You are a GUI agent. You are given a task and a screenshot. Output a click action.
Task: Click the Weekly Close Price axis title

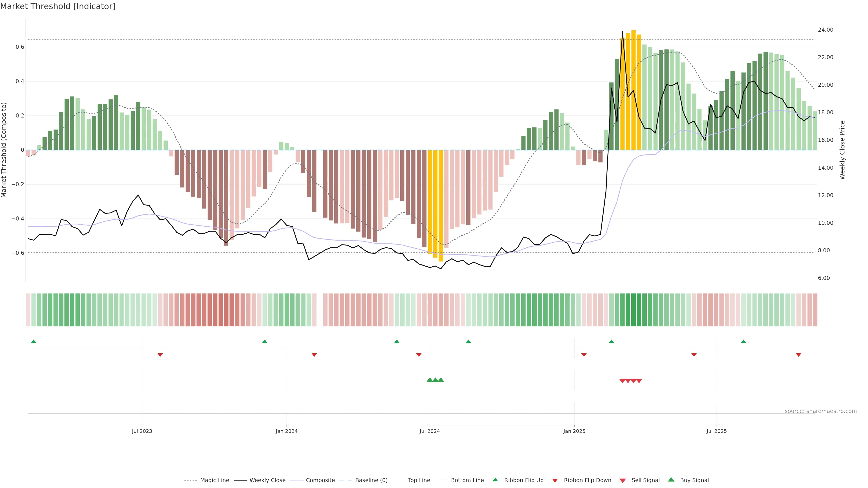(x=842, y=150)
